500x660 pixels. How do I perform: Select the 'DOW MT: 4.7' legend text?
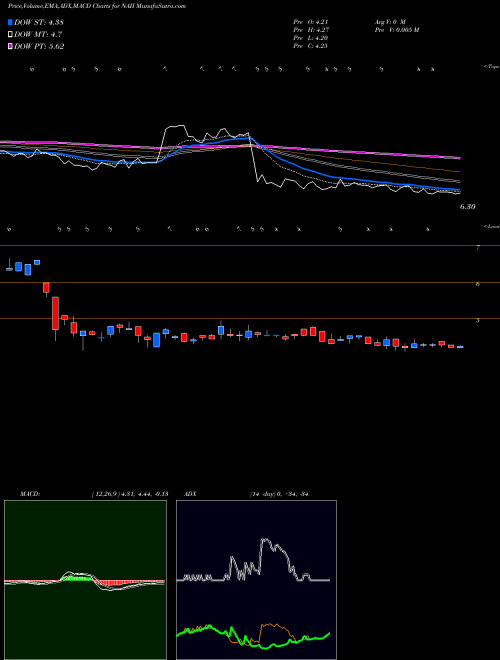coord(38,35)
